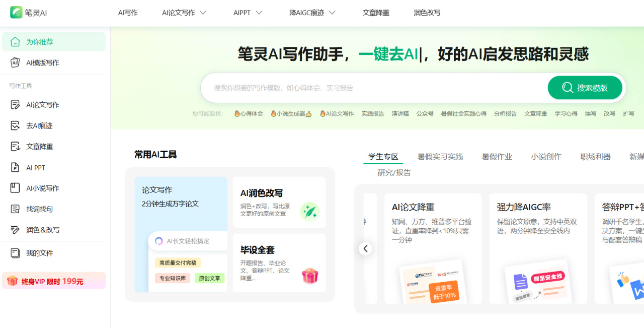Switch to the 暑假实习实践 tab

click(440, 157)
